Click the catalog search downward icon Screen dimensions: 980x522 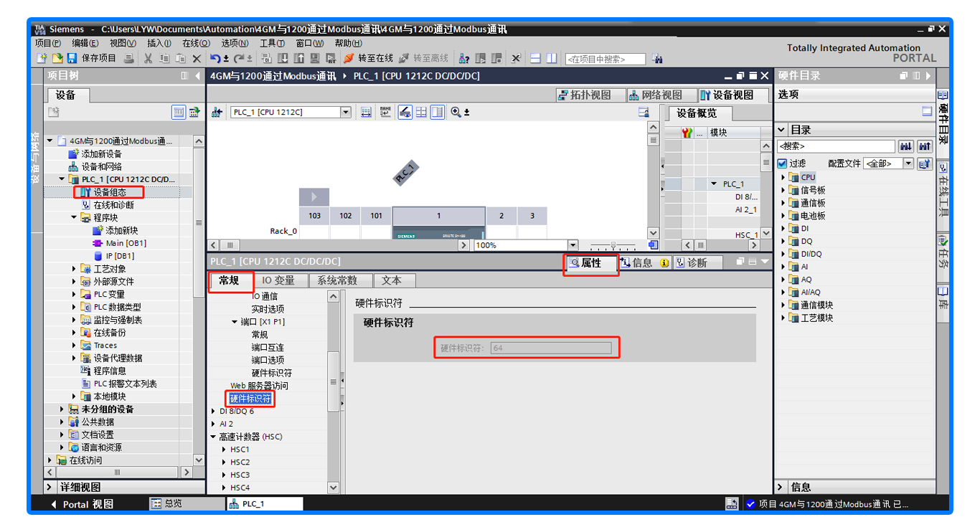(x=907, y=146)
